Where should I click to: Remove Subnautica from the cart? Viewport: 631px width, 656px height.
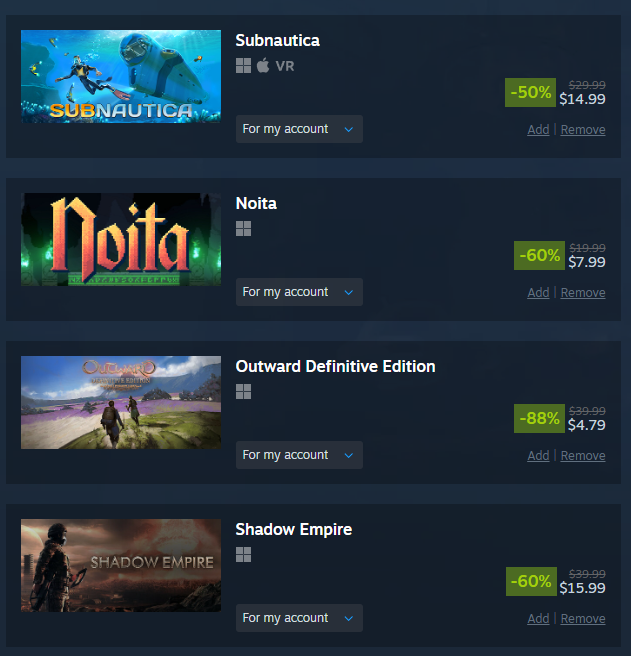583,130
